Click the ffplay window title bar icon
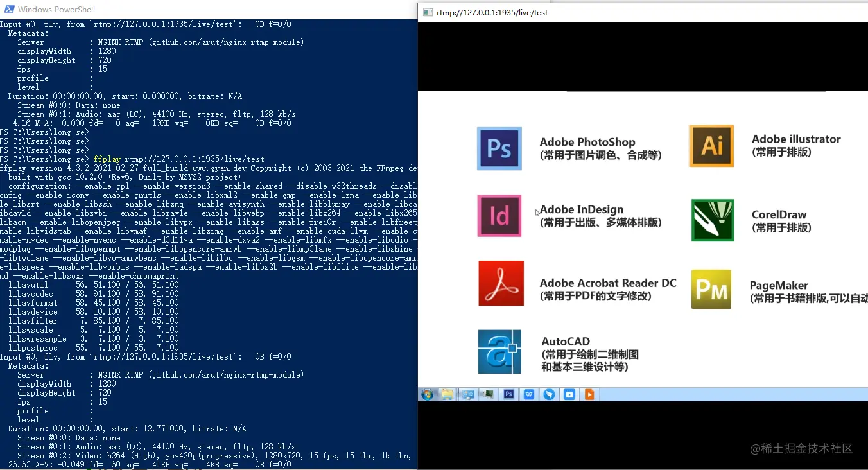This screenshot has width=868, height=470. coord(428,12)
